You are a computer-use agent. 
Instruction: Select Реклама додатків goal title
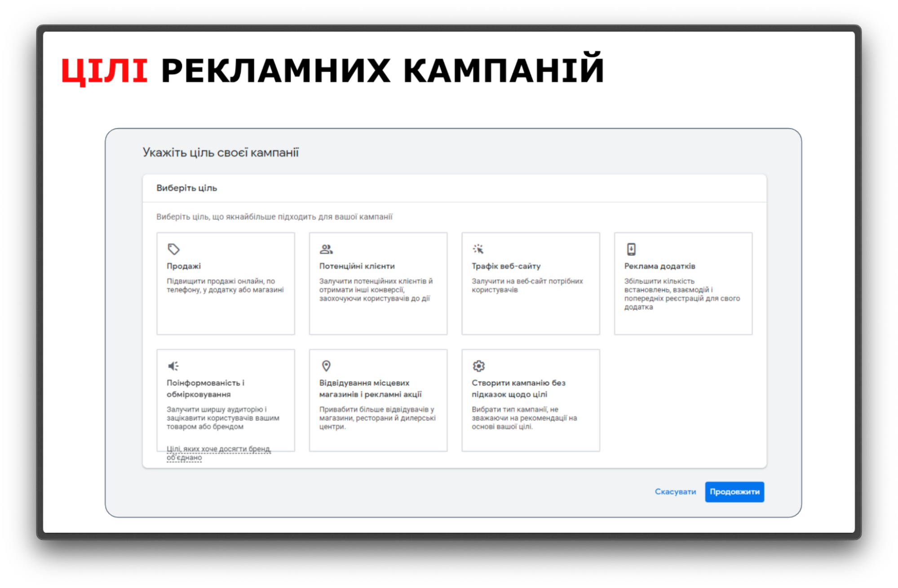coord(659,266)
